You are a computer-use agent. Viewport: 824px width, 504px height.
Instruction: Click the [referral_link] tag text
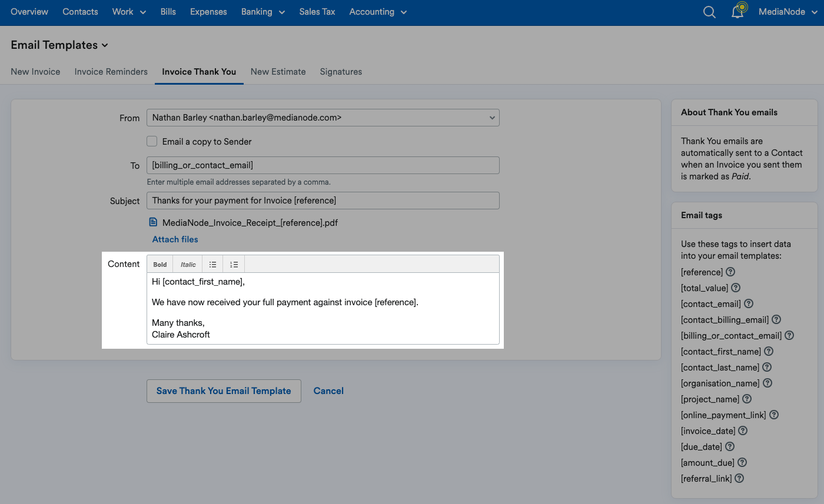pyautogui.click(x=706, y=479)
